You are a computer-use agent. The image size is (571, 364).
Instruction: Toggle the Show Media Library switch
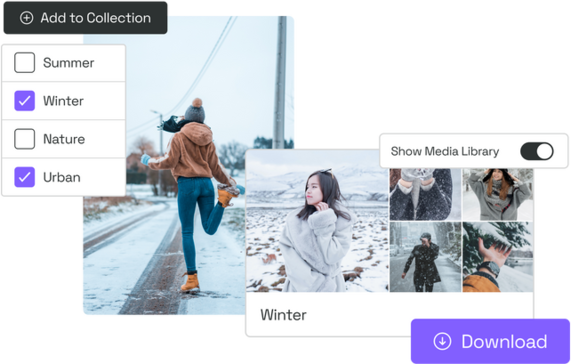(x=537, y=151)
